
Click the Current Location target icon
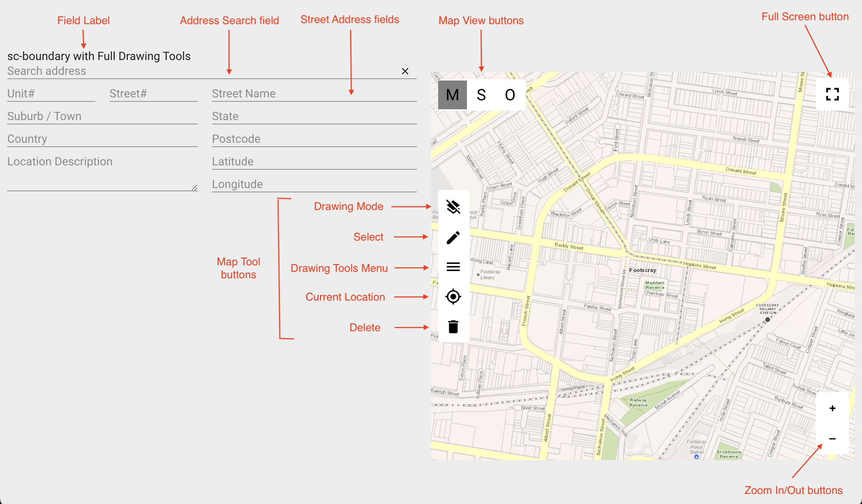coord(453,297)
